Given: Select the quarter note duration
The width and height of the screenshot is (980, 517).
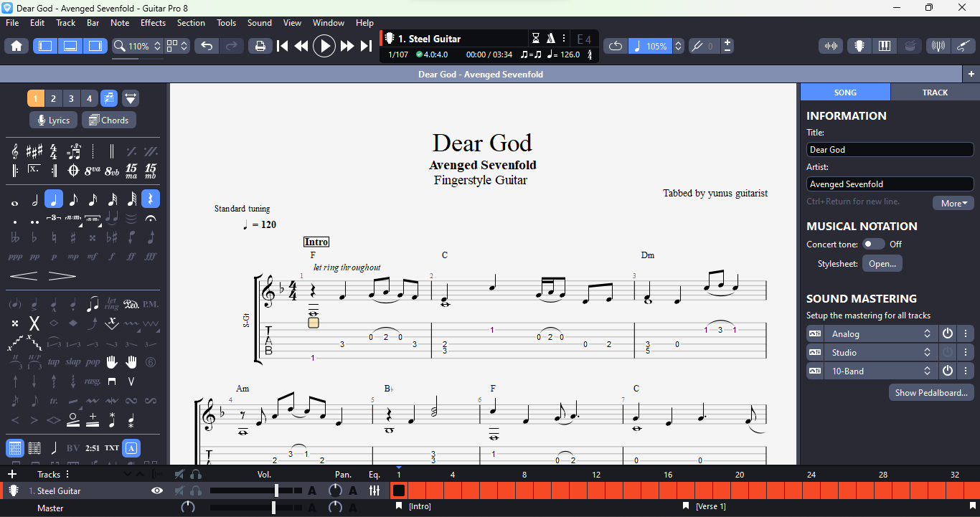Looking at the screenshot, I should [x=54, y=199].
